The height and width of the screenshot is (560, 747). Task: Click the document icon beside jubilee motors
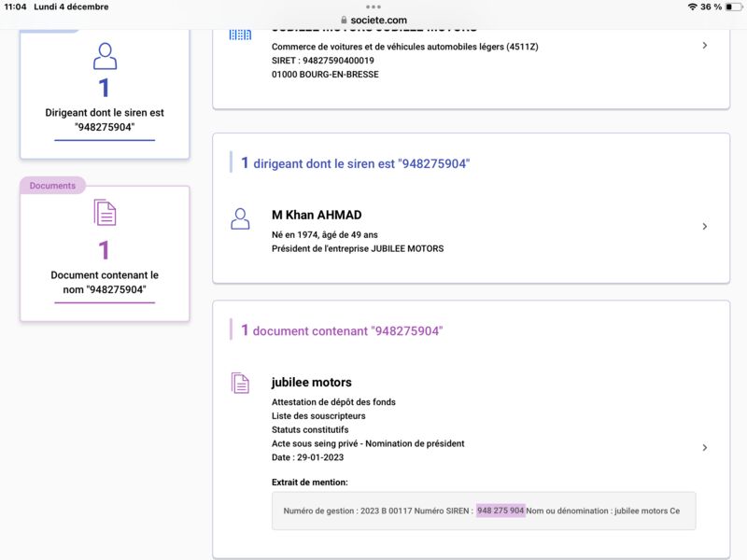click(240, 383)
